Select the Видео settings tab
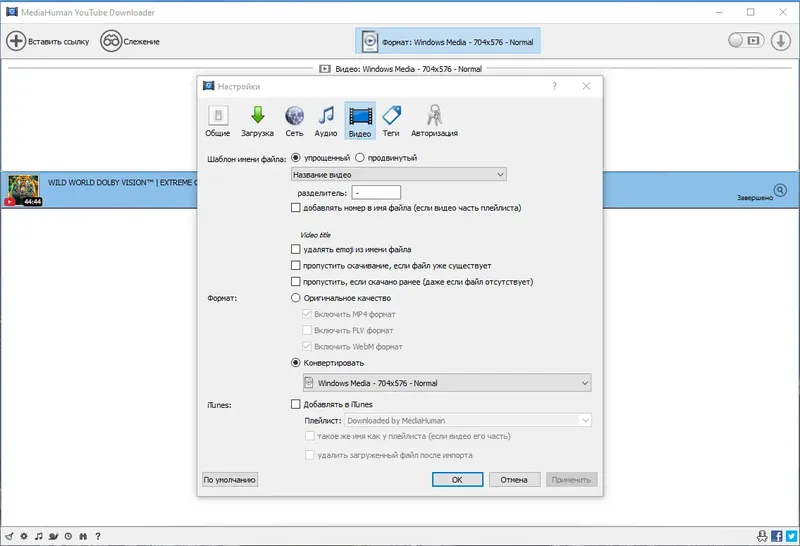This screenshot has width=800, height=546. pos(360,121)
